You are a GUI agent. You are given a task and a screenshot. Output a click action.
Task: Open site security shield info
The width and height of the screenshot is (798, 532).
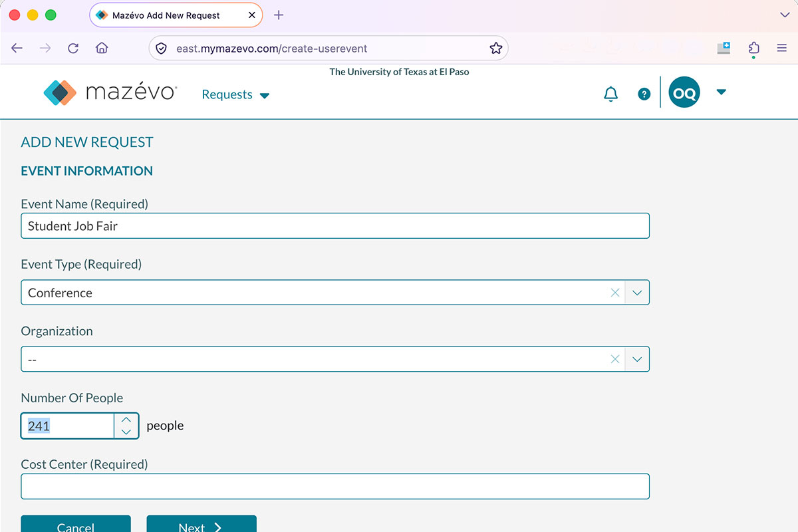pos(161,48)
